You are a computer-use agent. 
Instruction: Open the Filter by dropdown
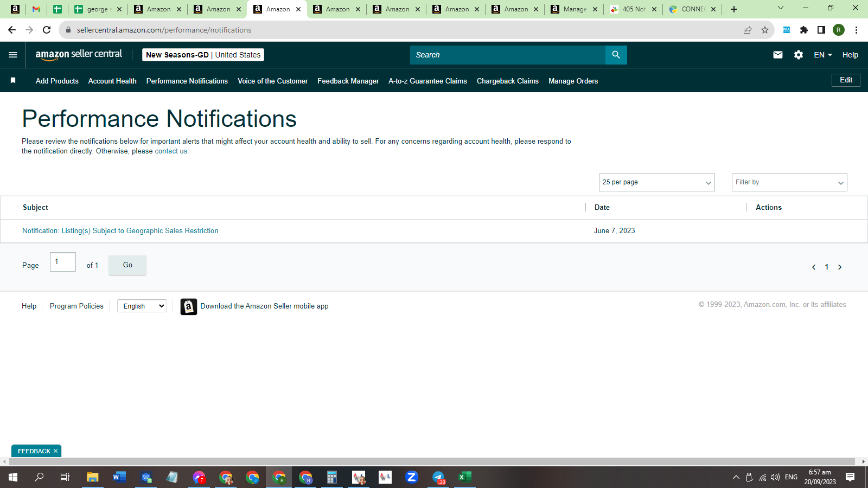pyautogui.click(x=789, y=182)
